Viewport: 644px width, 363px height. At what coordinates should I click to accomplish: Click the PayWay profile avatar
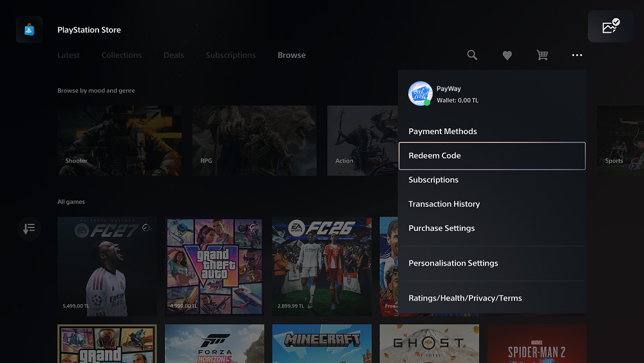point(420,93)
